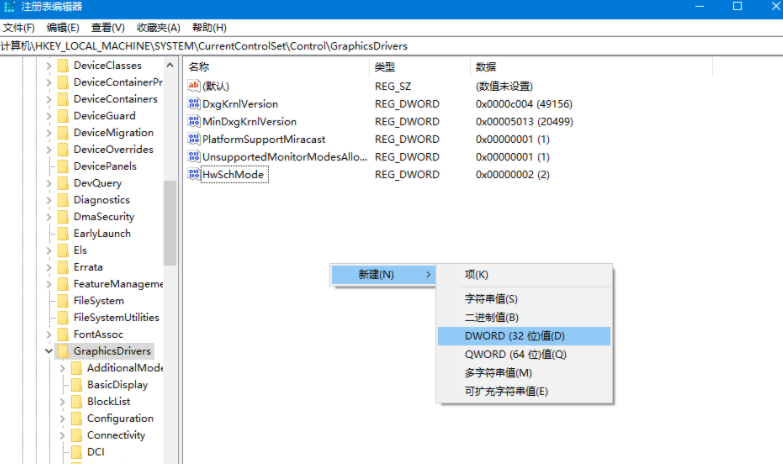Click the folder icon of DeviceGuard
Image resolution: width=783 pixels, height=464 pixels.
(x=63, y=116)
